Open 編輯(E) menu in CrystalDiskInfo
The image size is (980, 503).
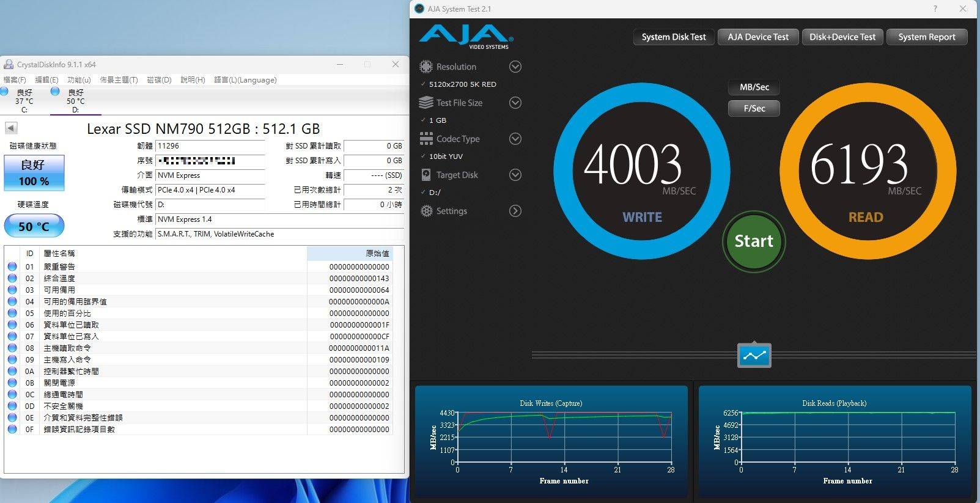tap(46, 80)
